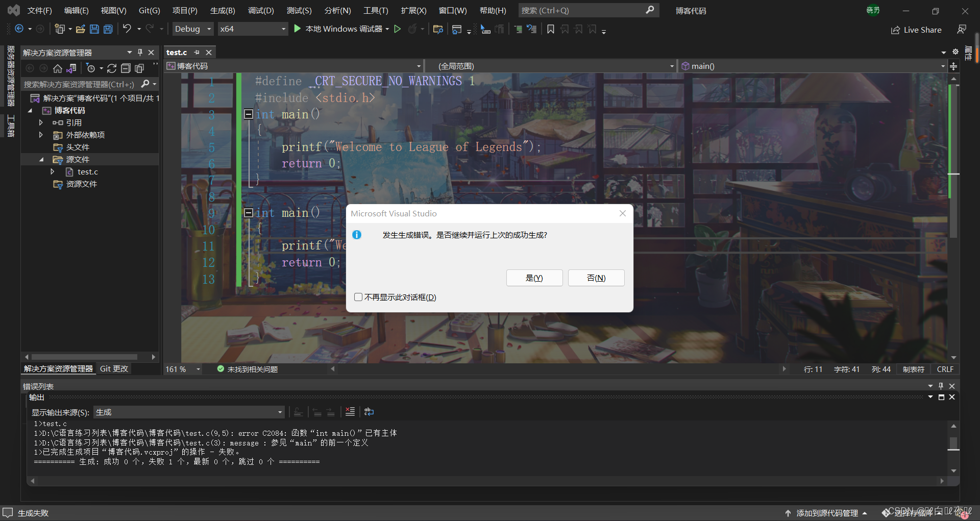Switch to 解决方案资源管理器 bottom tab

coord(58,368)
